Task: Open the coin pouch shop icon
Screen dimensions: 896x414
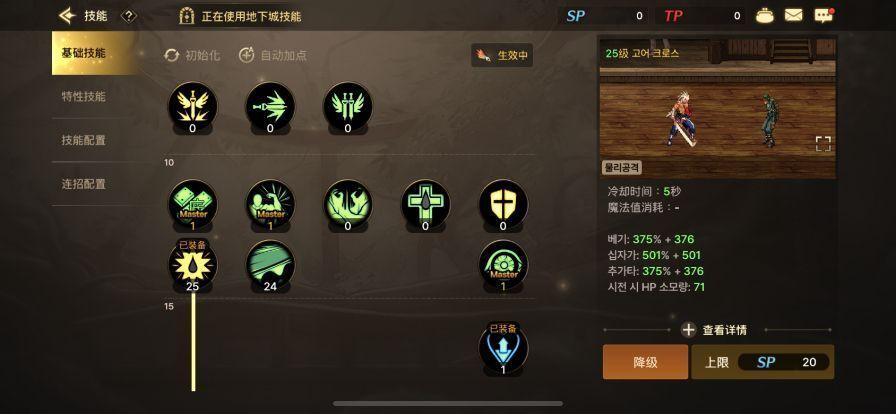Action: (765, 15)
